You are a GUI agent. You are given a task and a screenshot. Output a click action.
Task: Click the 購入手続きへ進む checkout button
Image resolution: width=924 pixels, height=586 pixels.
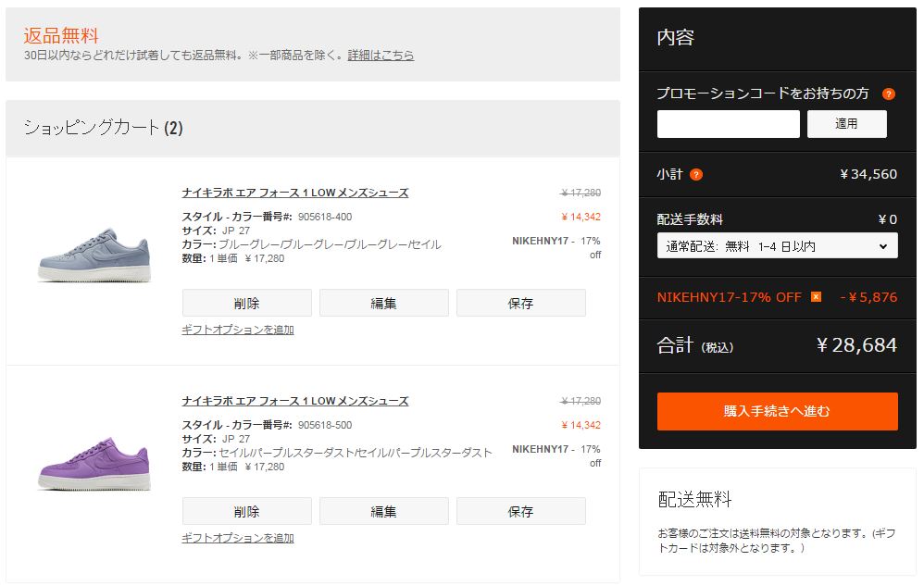coord(778,411)
